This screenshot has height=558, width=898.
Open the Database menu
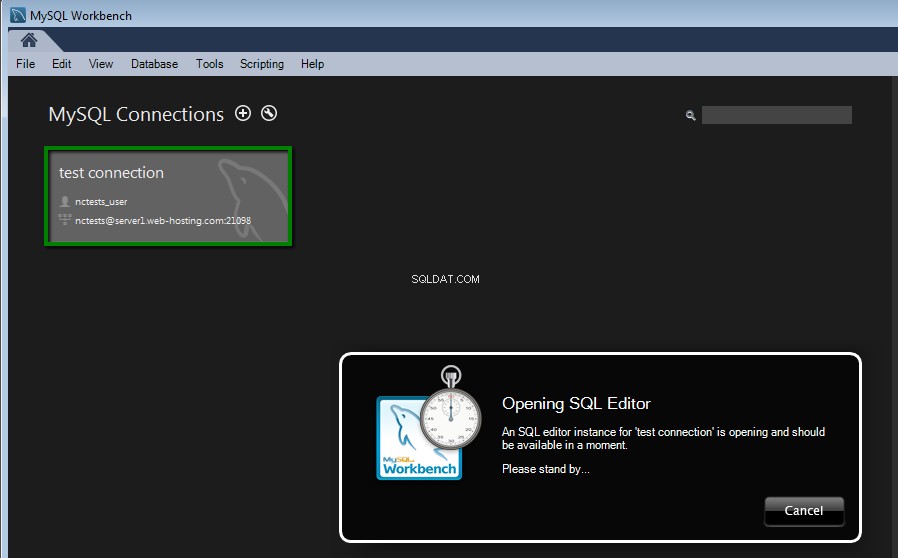click(x=155, y=64)
